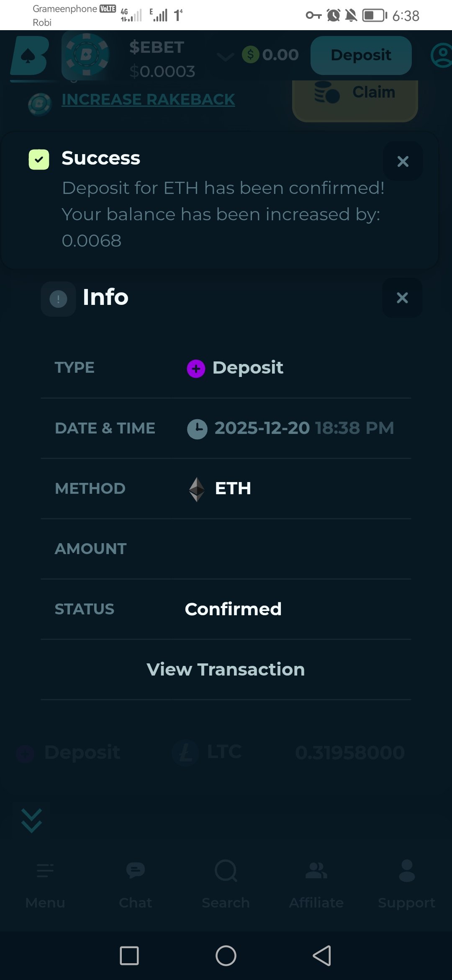
Task: Tap the Chat speech bubble icon
Action: click(x=135, y=871)
